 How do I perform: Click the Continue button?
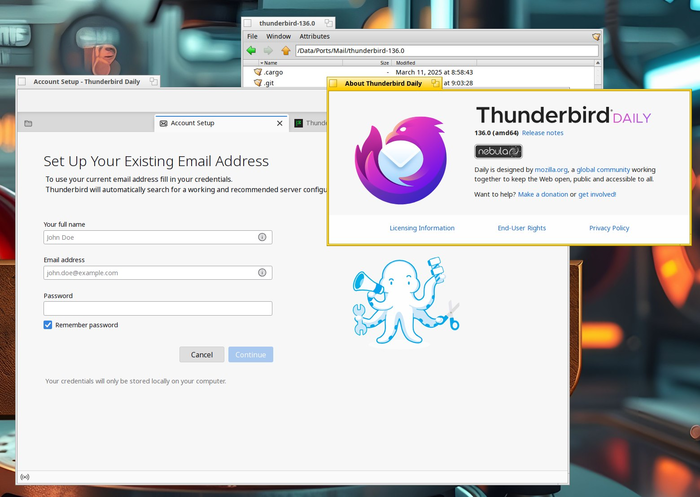250,355
